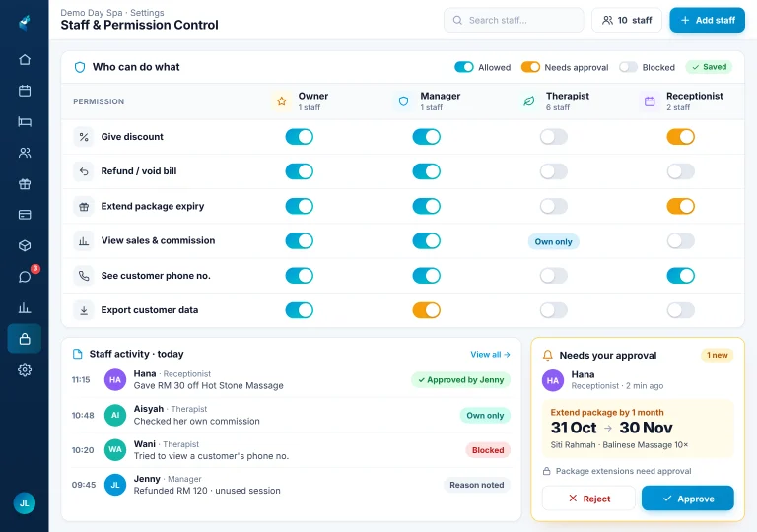
Task: Click the JL avatar at sidebar bottom
Action: [24, 503]
